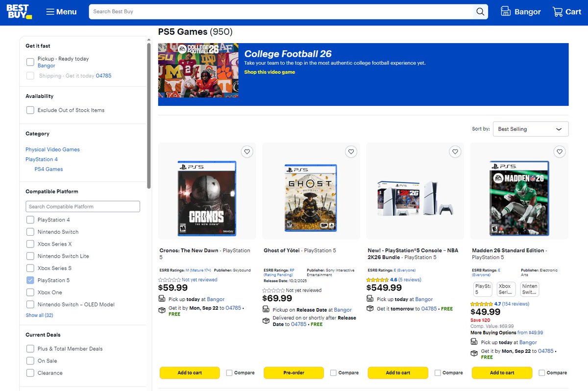Expand Show all (32) platforms
The height and width of the screenshot is (391, 588).
coord(39,315)
